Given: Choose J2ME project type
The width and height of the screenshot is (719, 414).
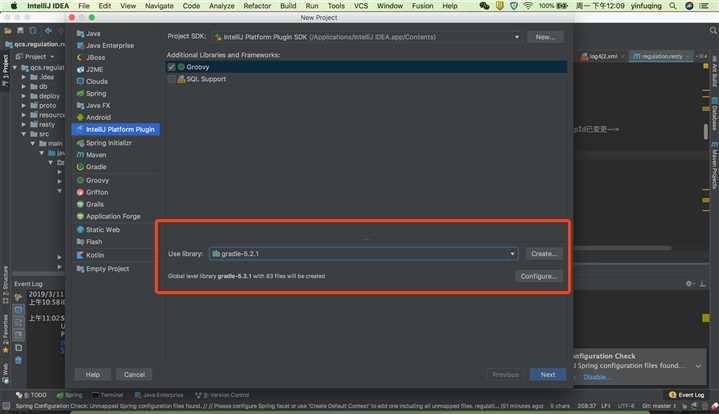Looking at the screenshot, I should 94,69.
